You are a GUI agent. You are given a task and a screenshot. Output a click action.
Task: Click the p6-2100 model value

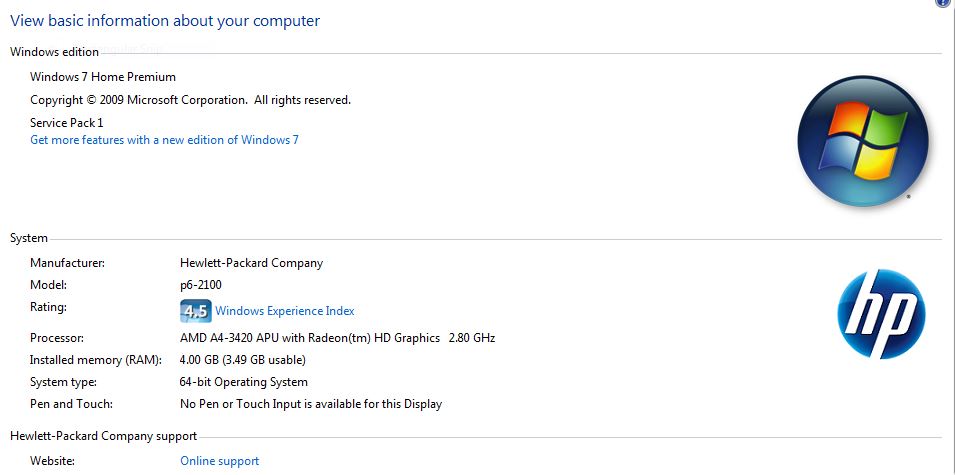201,285
